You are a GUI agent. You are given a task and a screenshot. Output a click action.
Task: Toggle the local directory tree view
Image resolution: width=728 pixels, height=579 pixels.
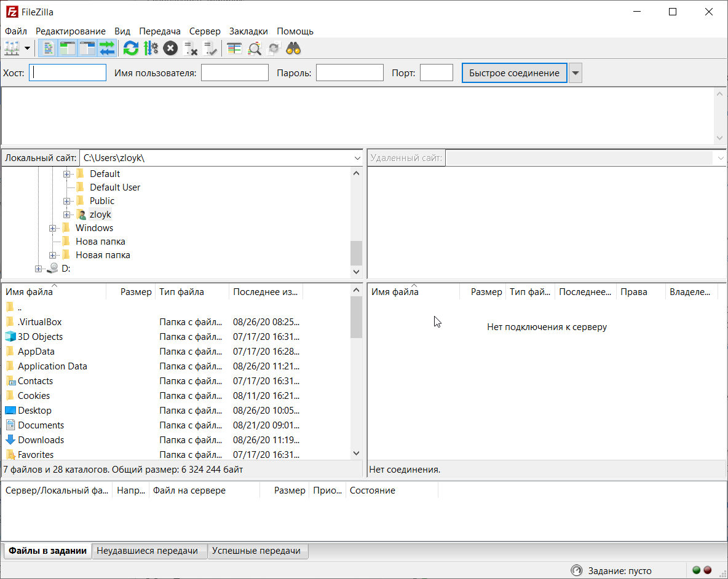(x=68, y=48)
